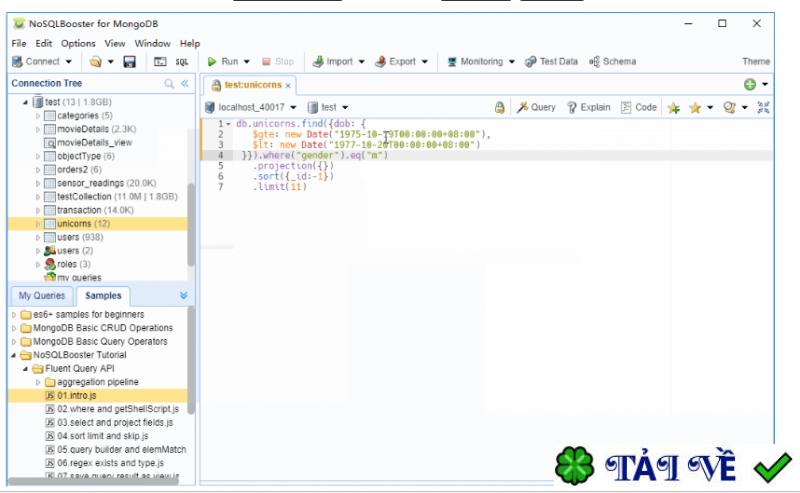Viewport: 800px width, 493px height.
Task: Open the localhost_40017 connection dropdown
Action: point(250,107)
